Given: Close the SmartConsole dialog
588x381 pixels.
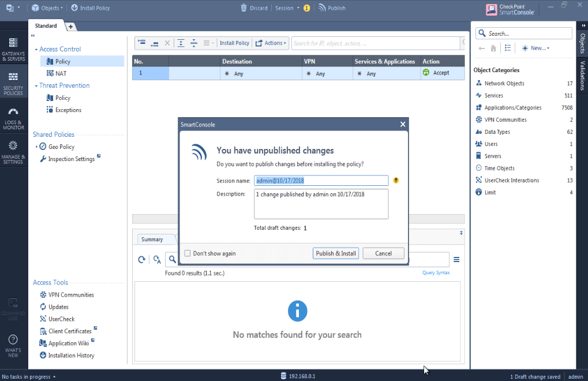Looking at the screenshot, I should point(402,124).
